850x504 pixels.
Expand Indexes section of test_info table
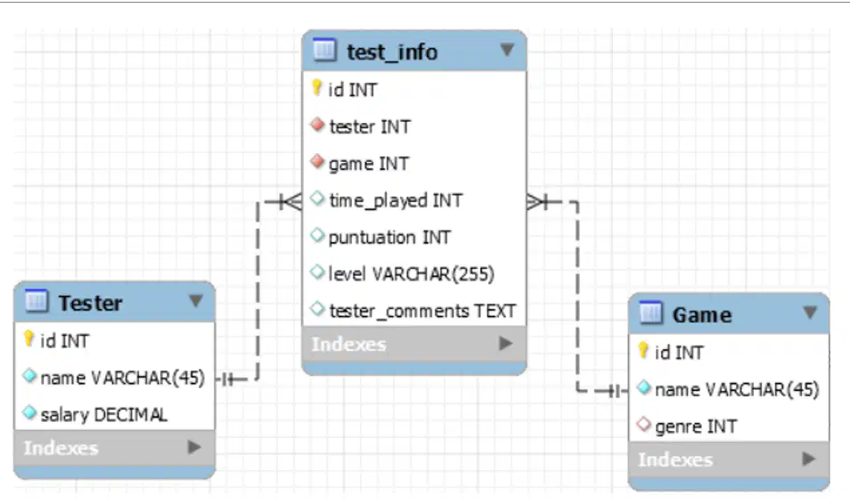coord(506,344)
